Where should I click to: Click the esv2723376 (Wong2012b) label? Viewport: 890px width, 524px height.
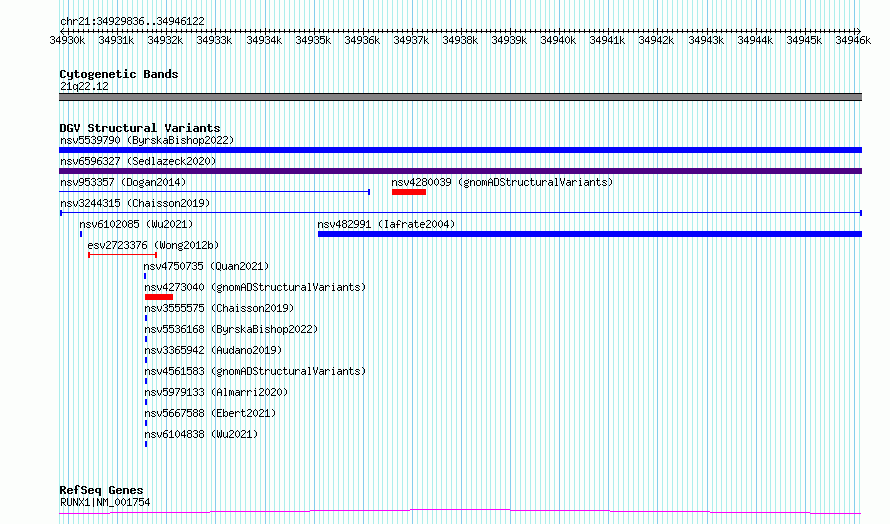pyautogui.click(x=153, y=245)
